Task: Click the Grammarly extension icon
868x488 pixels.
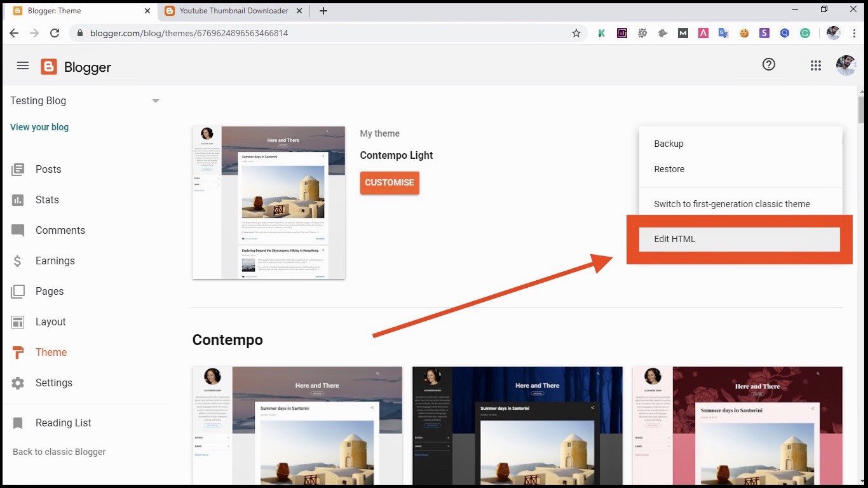Action: (x=805, y=33)
